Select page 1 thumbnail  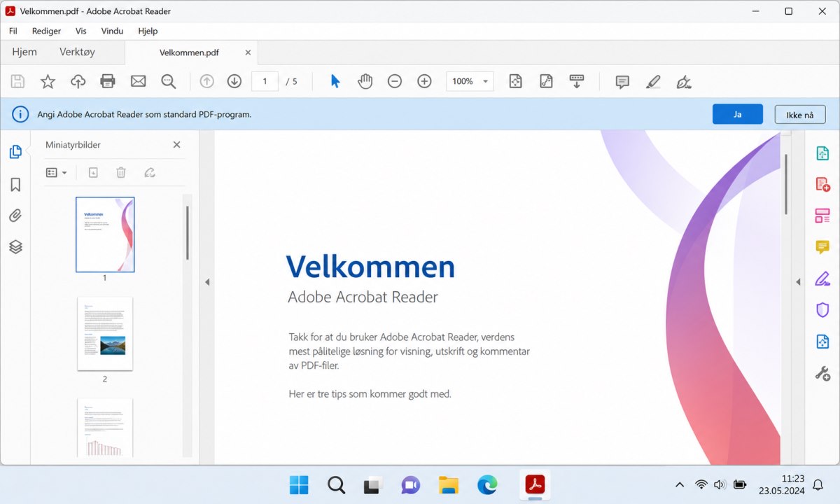point(105,234)
